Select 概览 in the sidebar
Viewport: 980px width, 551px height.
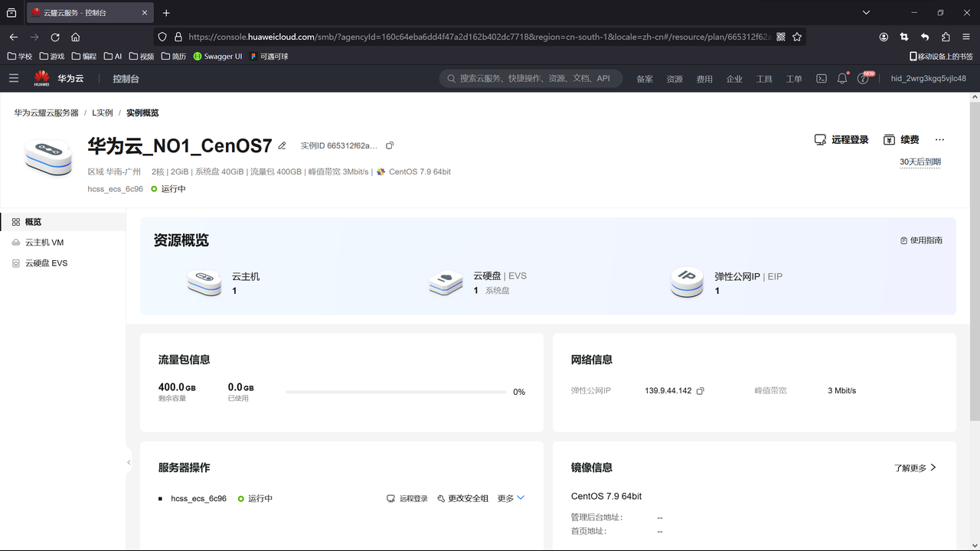(63, 222)
